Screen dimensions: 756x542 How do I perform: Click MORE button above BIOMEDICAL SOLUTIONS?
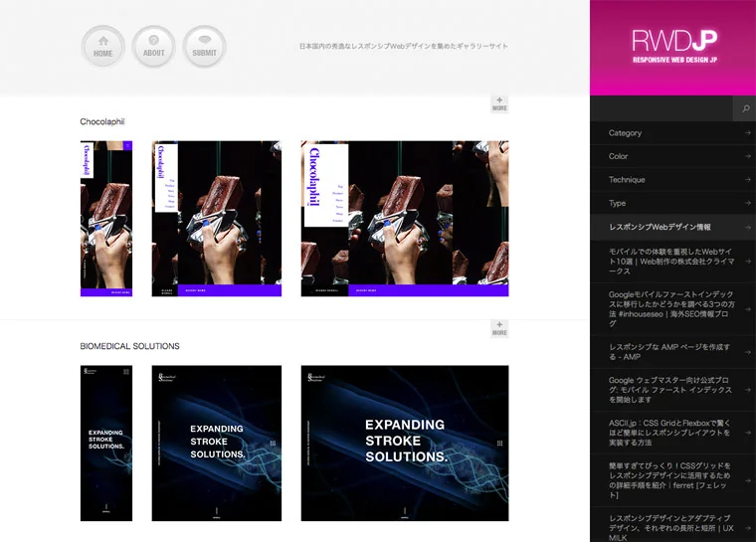499,329
